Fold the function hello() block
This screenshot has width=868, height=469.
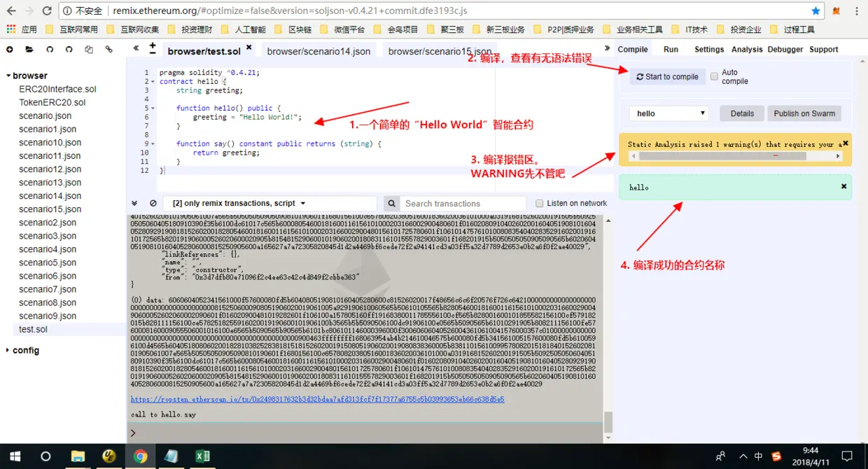point(153,108)
